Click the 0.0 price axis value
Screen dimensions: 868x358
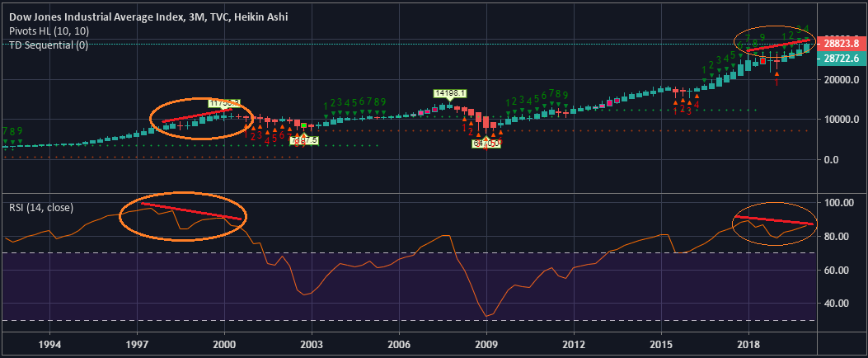[x=832, y=159]
